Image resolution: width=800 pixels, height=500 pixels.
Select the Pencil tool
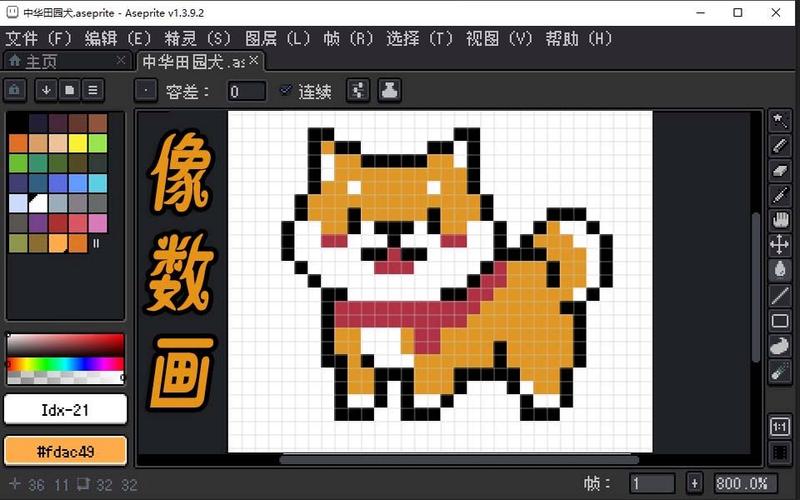tap(780, 146)
